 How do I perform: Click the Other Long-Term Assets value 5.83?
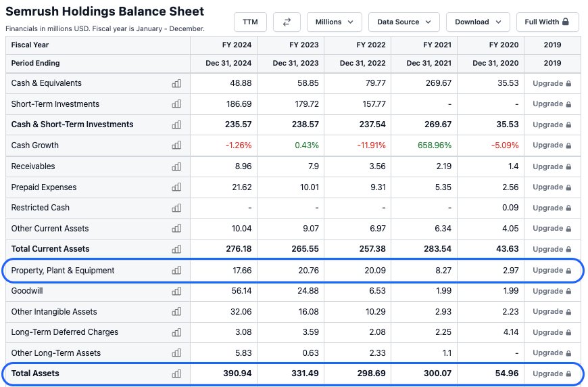click(243, 353)
